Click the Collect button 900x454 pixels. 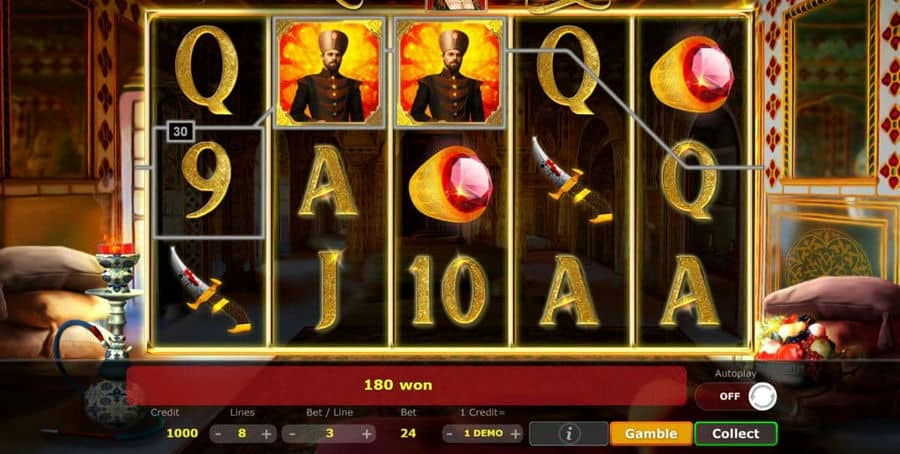pyautogui.click(x=736, y=433)
